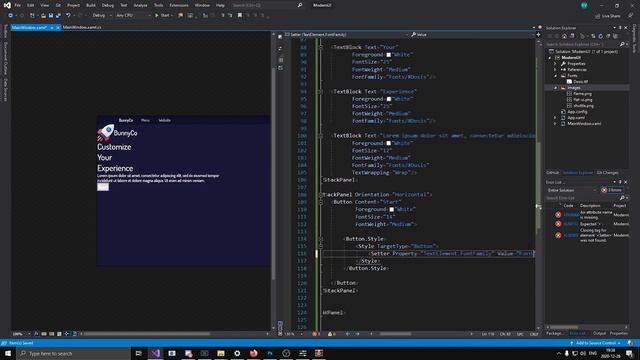The height and width of the screenshot is (360, 640).
Task: Click Solution Explorer switch views icon
Action: 572,36
